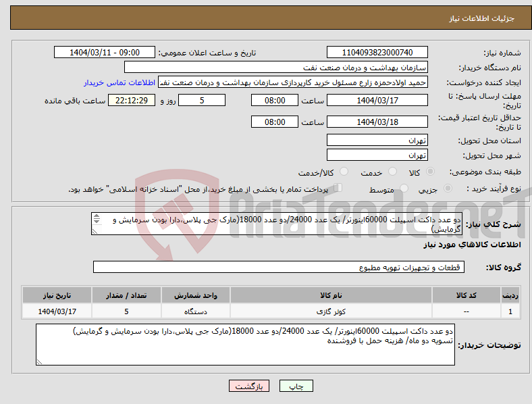Select the کالا radio button
532x404 pixels.
pos(430,172)
